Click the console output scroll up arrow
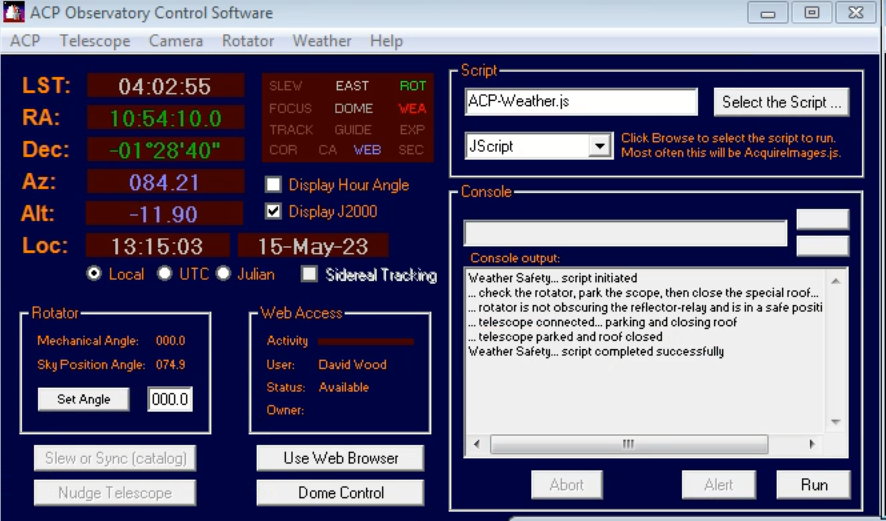Screen dimensions: 886x521 (836, 281)
